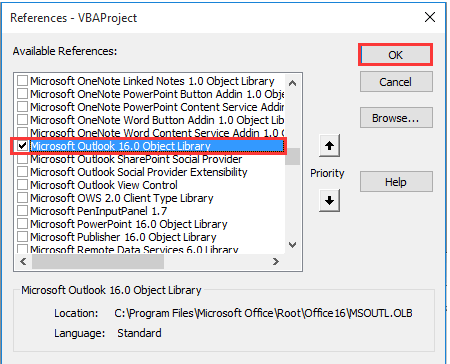Select Microsoft PowerPoint 16.0 Object Library row
The height and width of the screenshot is (364, 450).
pyautogui.click(x=129, y=224)
